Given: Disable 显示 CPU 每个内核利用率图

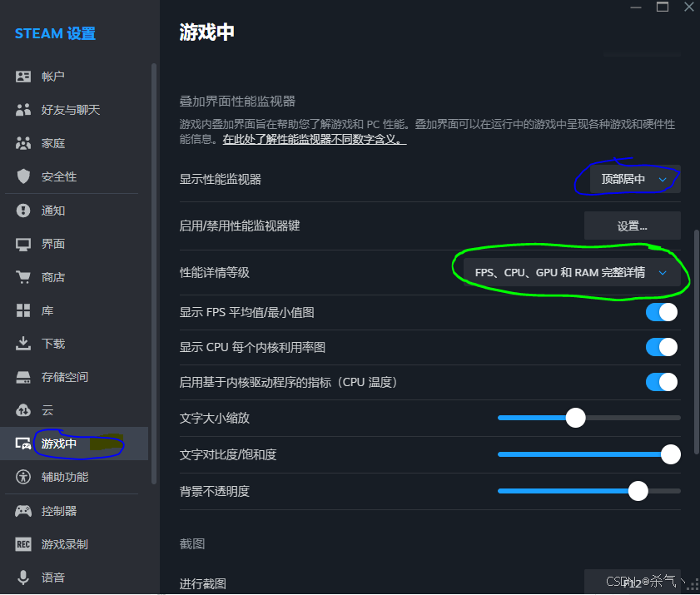Looking at the screenshot, I should click(x=661, y=347).
